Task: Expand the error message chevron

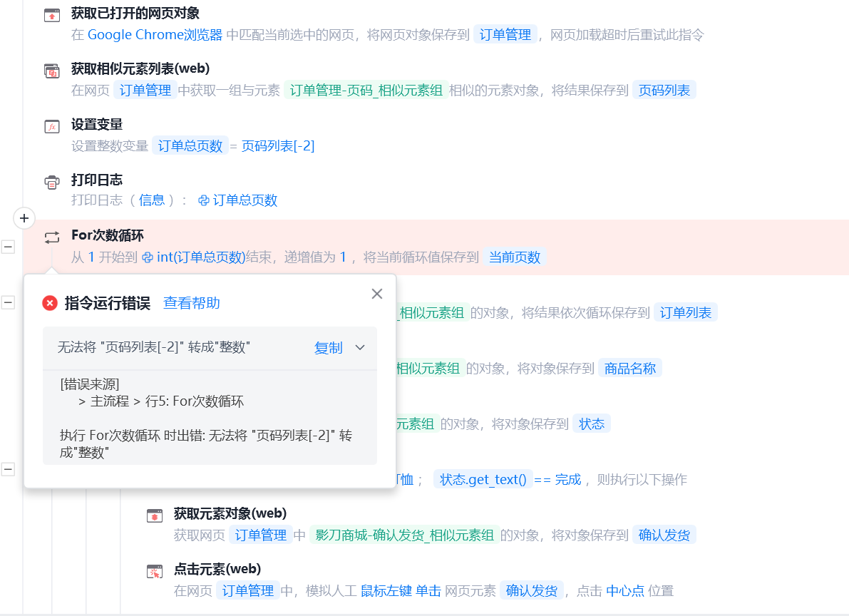Action: (x=360, y=347)
